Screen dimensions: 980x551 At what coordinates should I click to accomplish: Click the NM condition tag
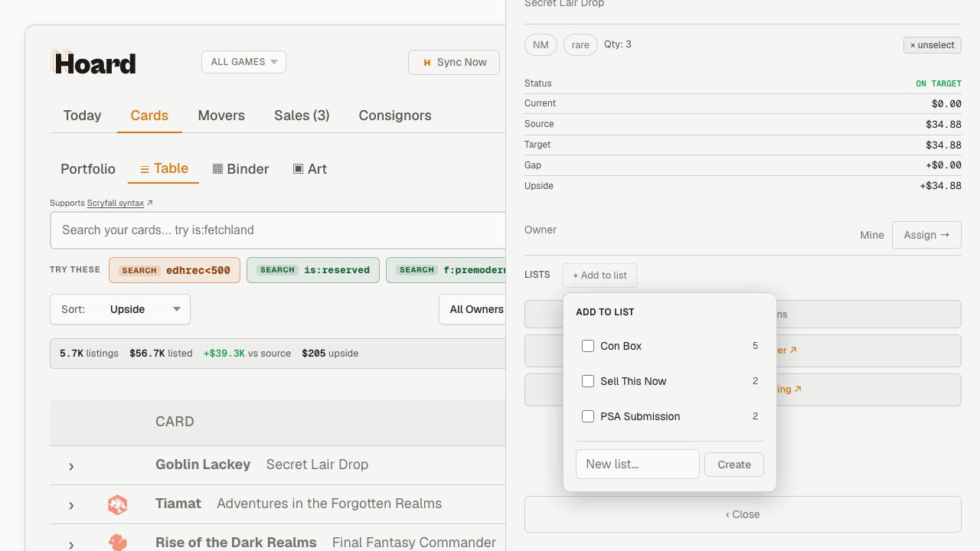coord(541,45)
